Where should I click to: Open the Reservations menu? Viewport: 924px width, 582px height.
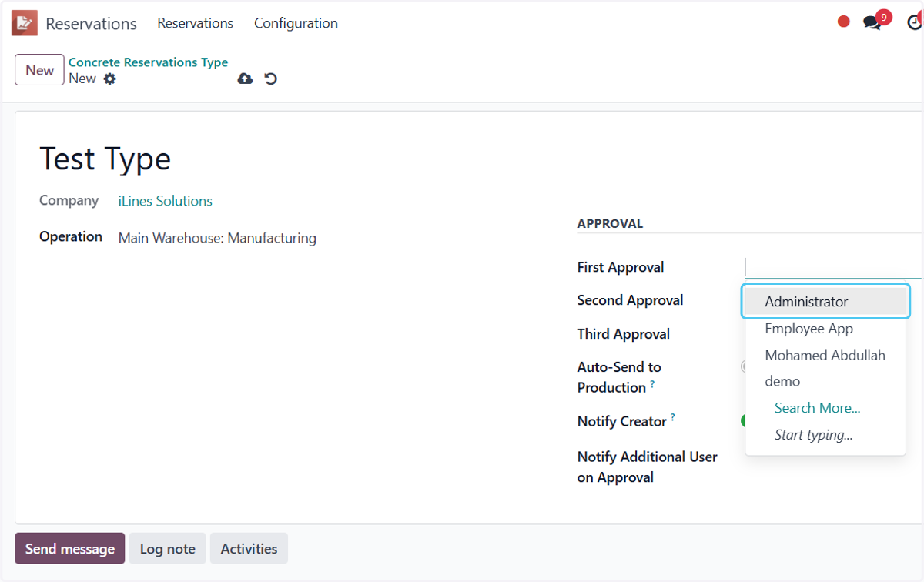click(x=195, y=23)
